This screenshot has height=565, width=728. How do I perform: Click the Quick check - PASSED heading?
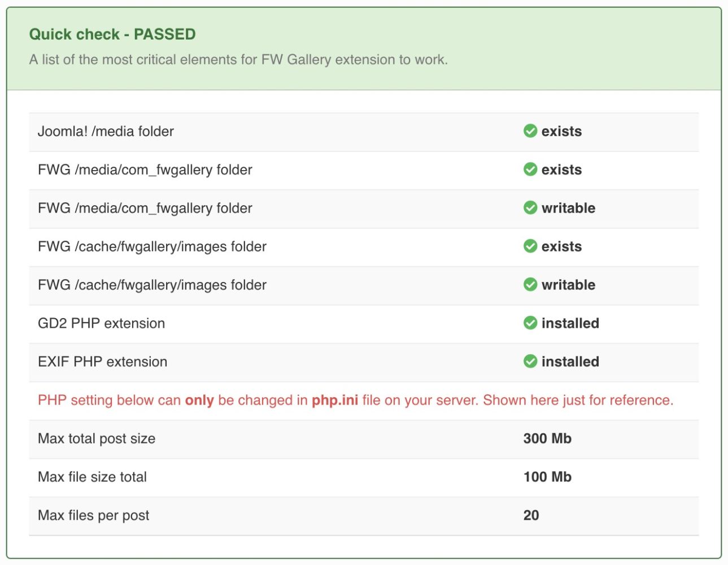tap(112, 34)
